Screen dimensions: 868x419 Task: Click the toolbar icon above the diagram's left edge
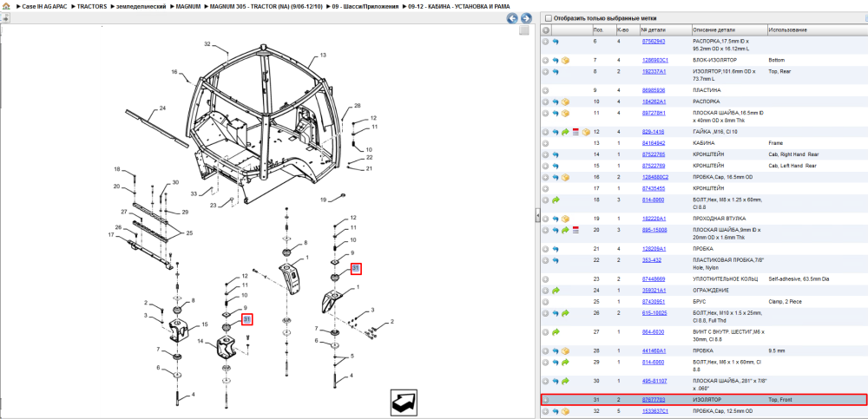click(x=5, y=17)
